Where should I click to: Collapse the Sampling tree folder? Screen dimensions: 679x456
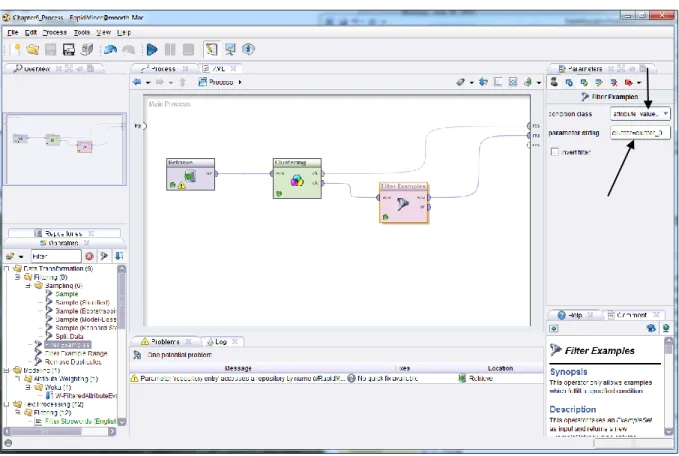click(28, 286)
